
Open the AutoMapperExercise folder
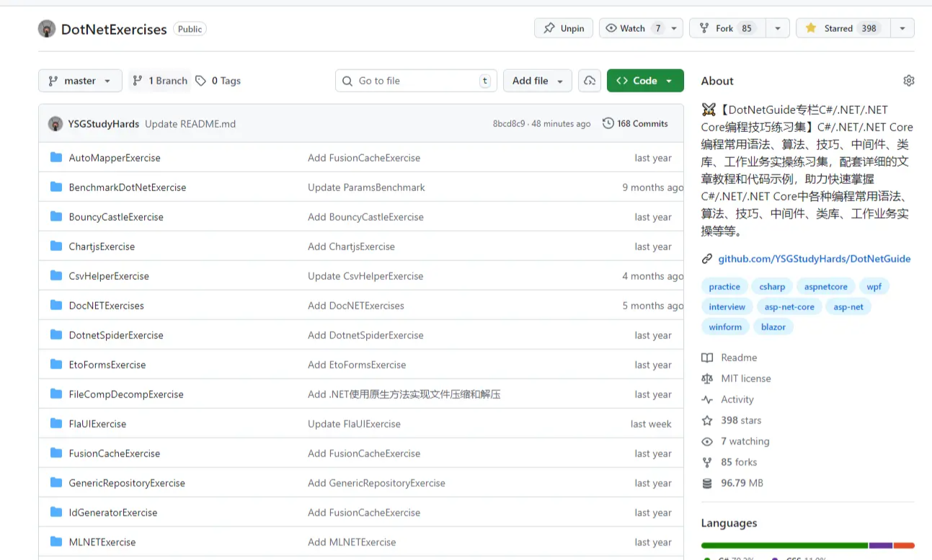(x=115, y=158)
